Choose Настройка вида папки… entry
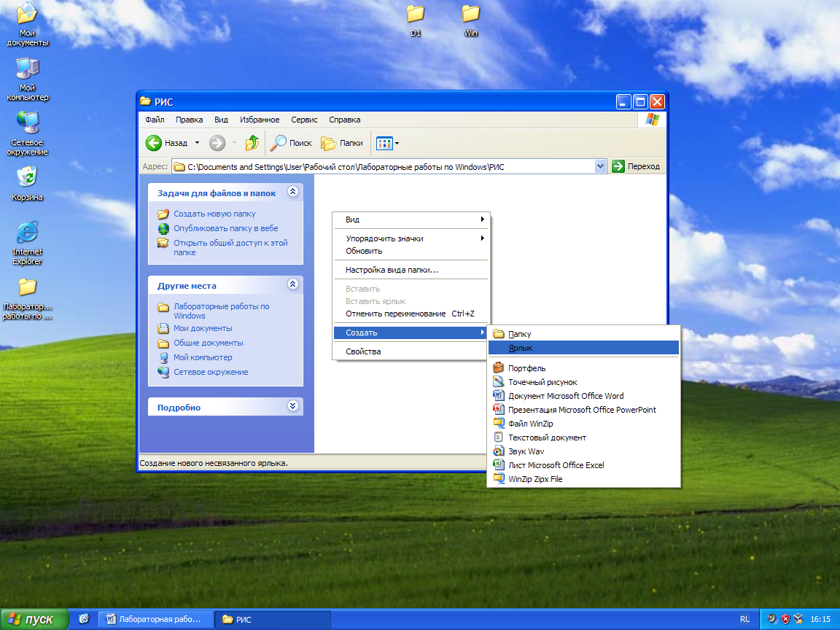The height and width of the screenshot is (630, 840). coord(411,270)
